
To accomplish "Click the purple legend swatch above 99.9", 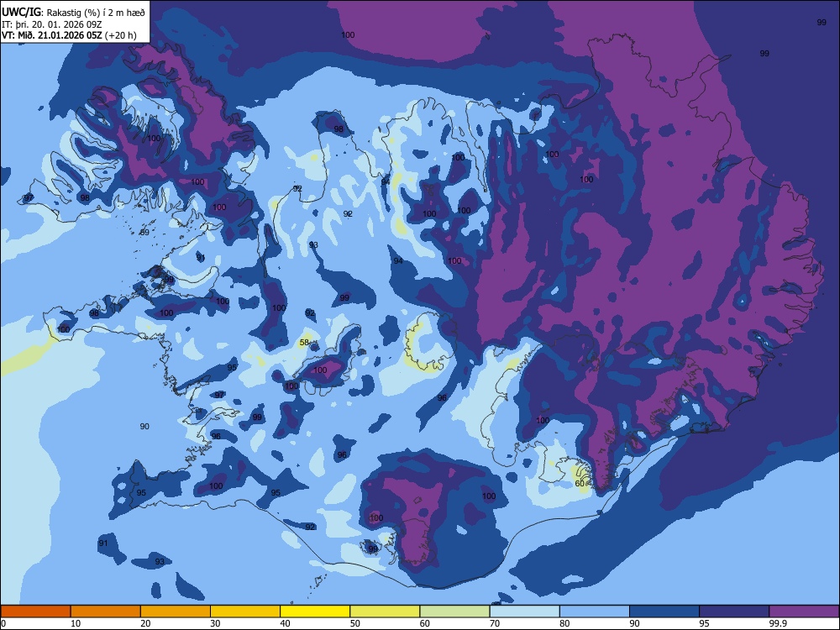I will click(804, 612).
